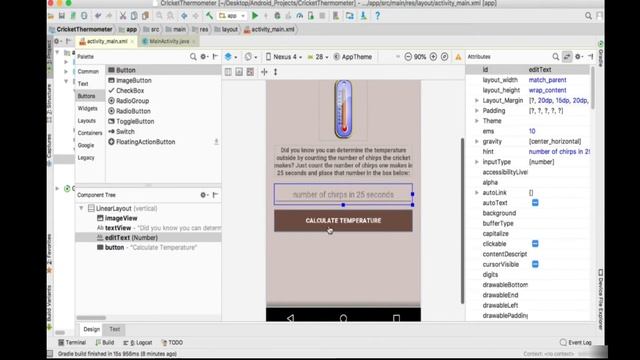Click the AppTheme theme button

click(x=353, y=57)
